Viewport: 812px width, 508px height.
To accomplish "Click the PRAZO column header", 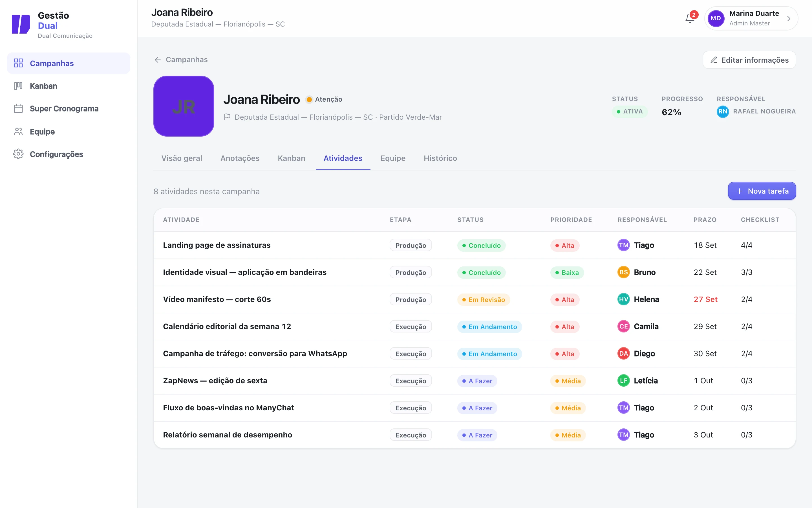I will click(x=705, y=220).
